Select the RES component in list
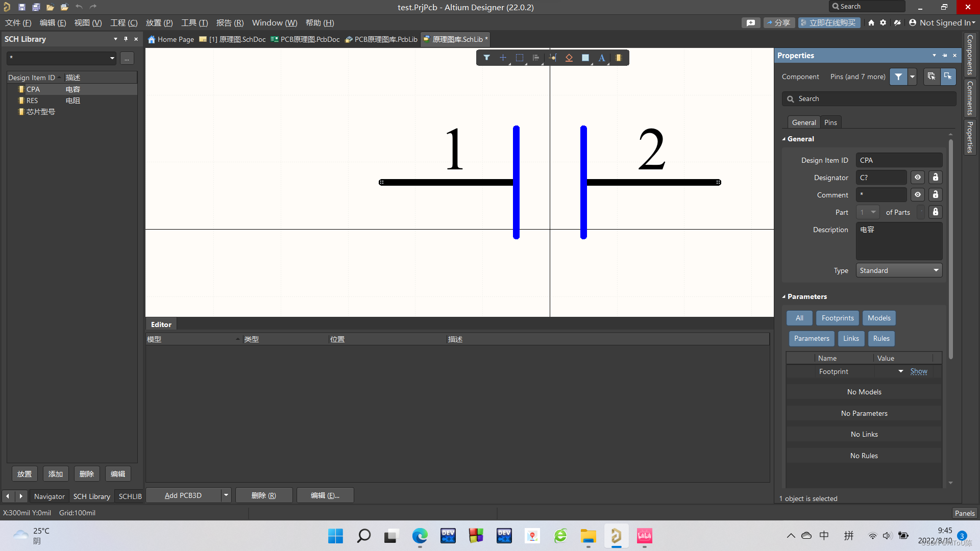 [32, 101]
